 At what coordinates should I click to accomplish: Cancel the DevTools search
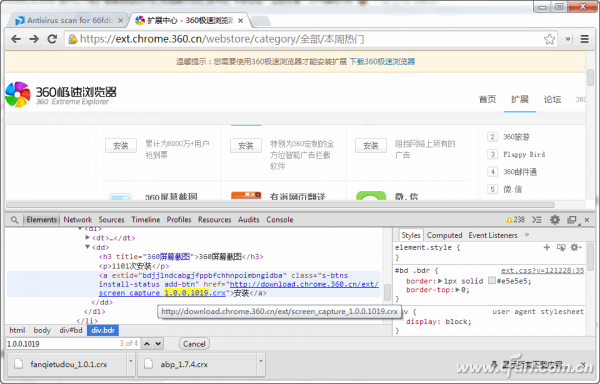coord(194,344)
